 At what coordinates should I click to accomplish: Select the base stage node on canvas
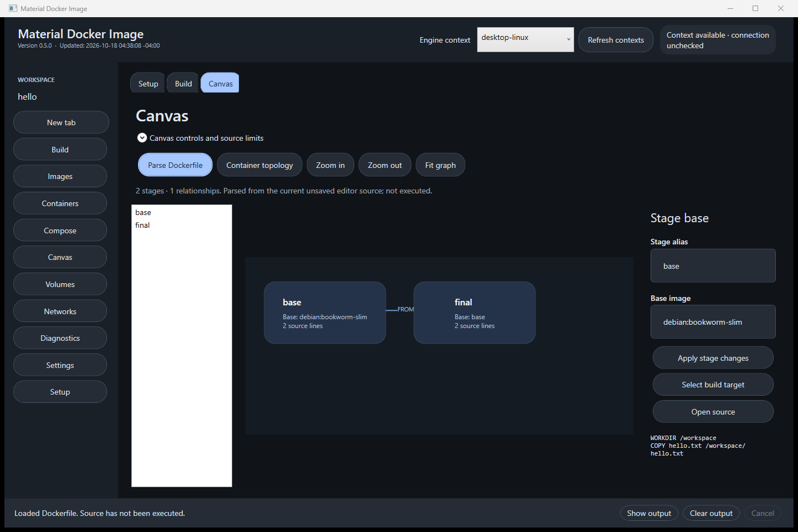(x=325, y=313)
